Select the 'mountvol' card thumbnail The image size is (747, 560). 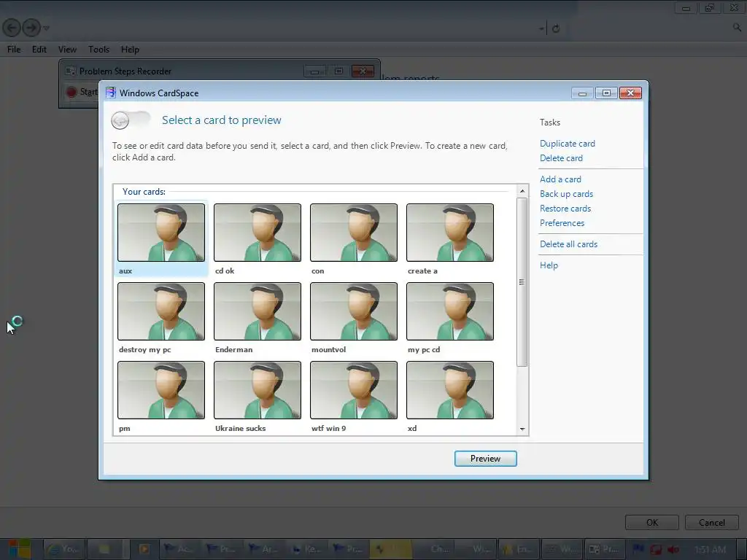click(354, 311)
